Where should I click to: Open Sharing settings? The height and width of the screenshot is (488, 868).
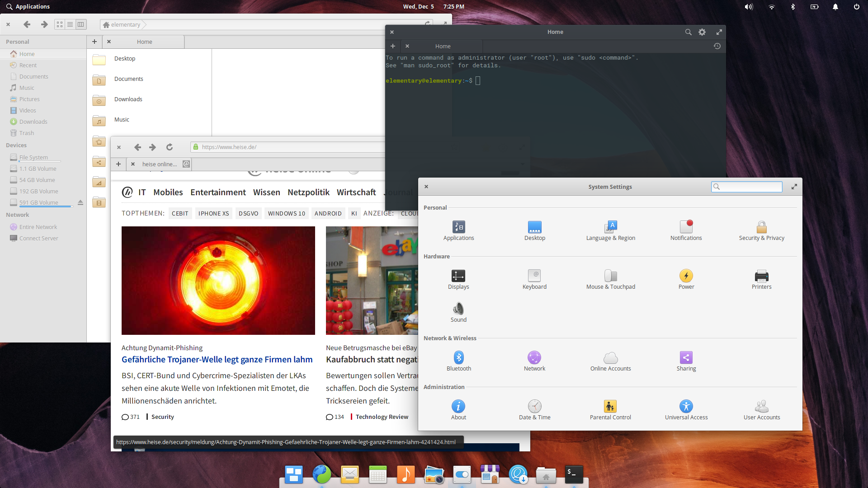[686, 361]
